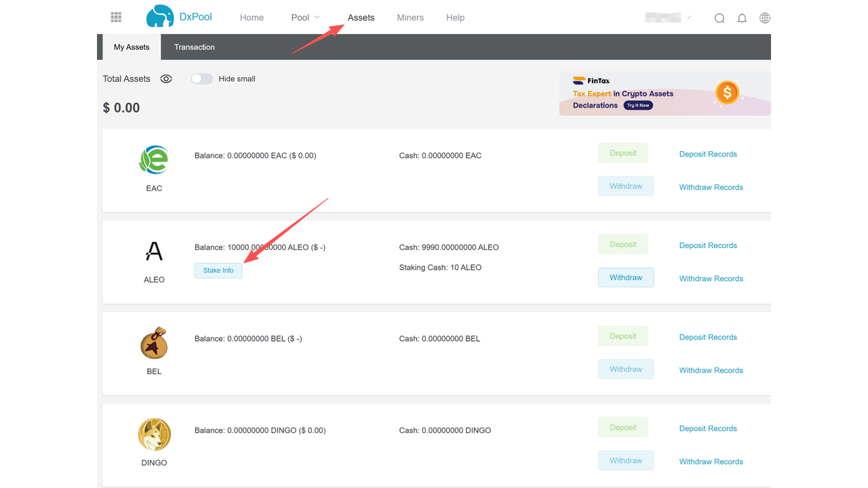Click Staking Cash: 10 ALEO text
Viewport: 868px width, 488px height.
(x=440, y=268)
